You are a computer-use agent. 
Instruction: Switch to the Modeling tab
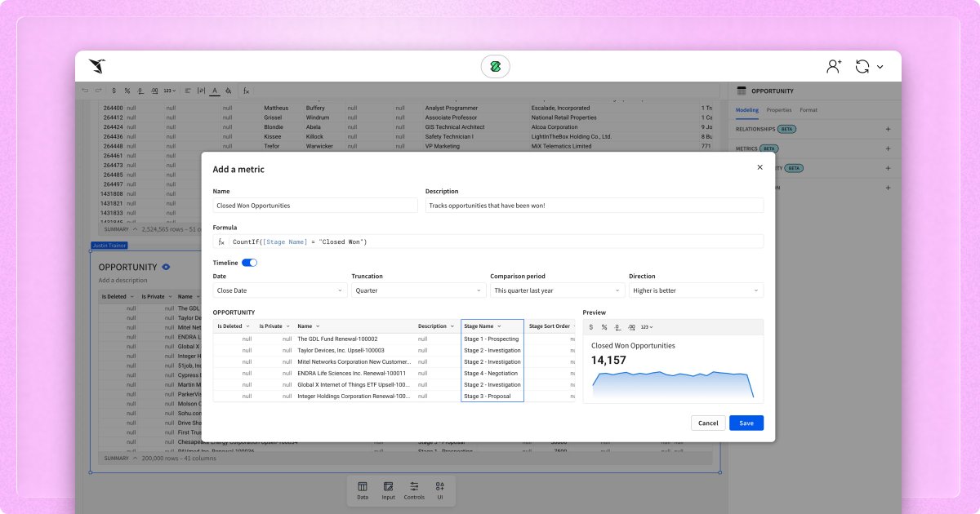click(747, 109)
